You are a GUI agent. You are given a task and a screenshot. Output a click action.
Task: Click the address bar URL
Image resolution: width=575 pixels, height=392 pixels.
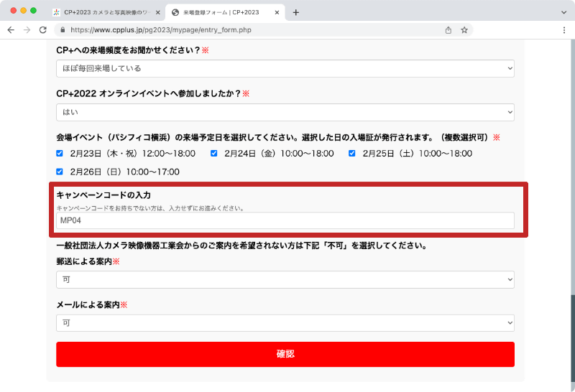[x=160, y=30]
